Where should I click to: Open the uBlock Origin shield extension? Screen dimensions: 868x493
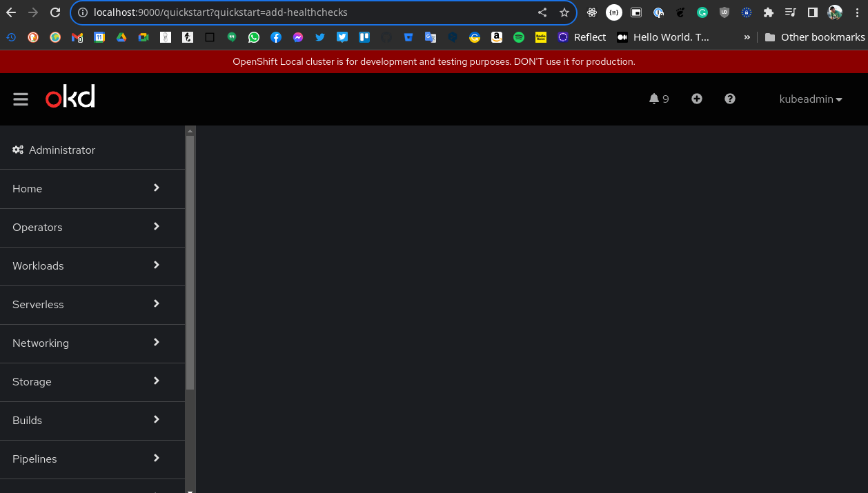pos(724,12)
